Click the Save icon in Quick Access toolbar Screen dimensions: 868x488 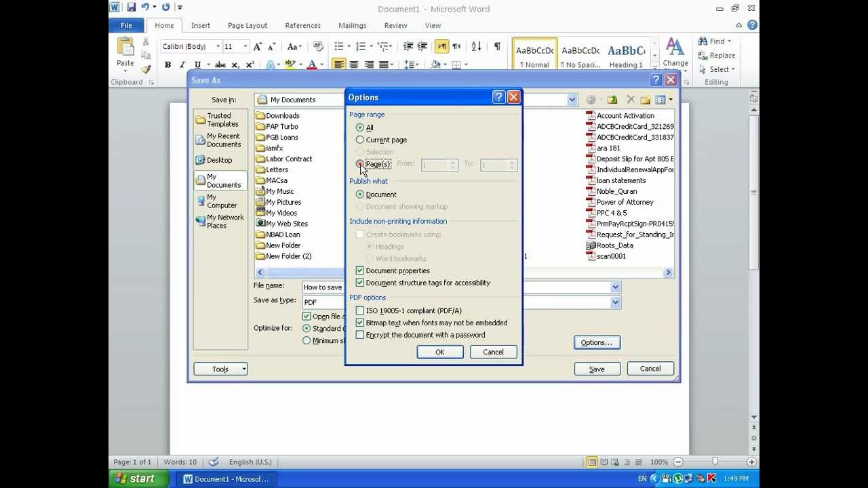click(x=131, y=7)
